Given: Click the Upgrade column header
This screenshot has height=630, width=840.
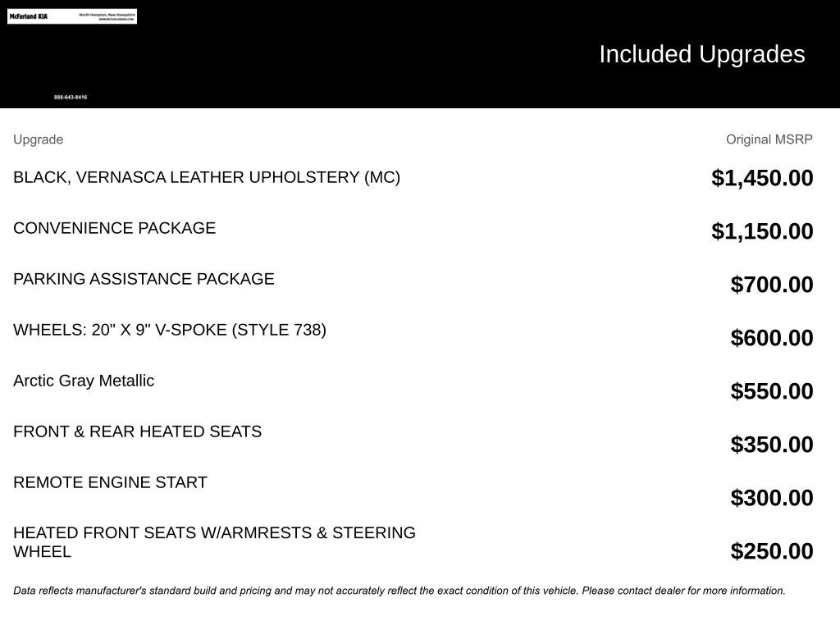Looking at the screenshot, I should tap(38, 139).
